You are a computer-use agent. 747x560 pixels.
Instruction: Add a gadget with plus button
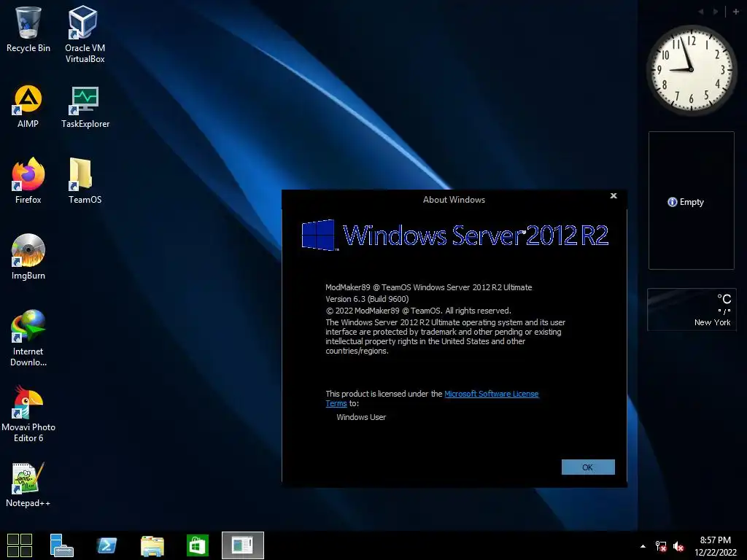(735, 12)
